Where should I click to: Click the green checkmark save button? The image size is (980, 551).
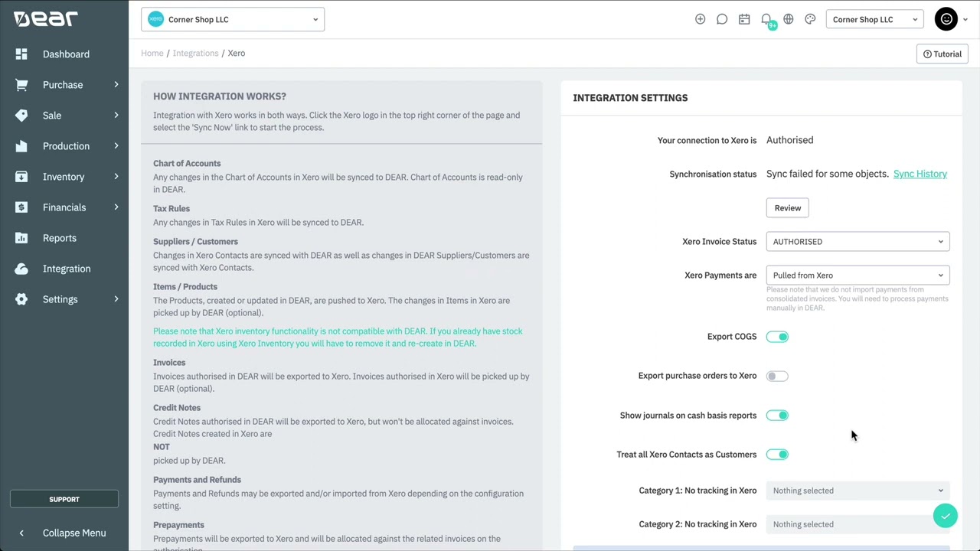[946, 516]
